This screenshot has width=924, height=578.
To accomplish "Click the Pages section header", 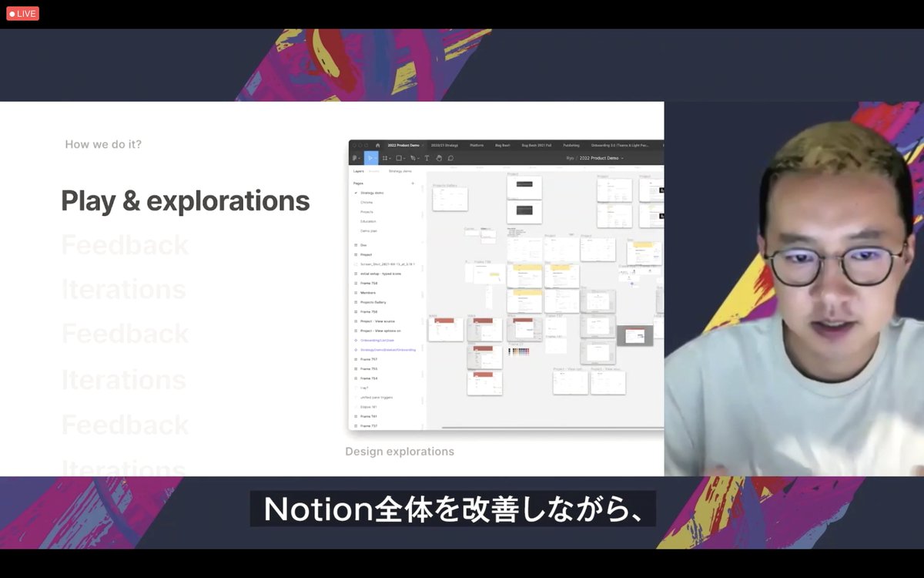I will tap(358, 183).
